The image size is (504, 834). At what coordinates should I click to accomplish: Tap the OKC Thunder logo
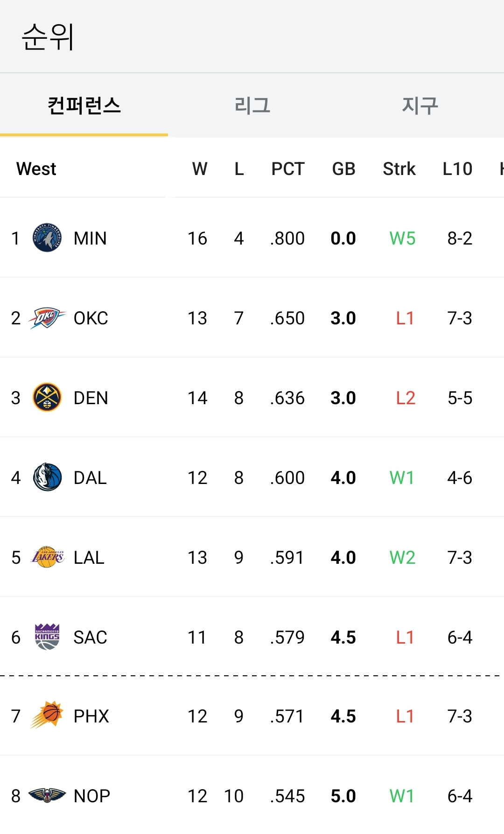point(47,318)
